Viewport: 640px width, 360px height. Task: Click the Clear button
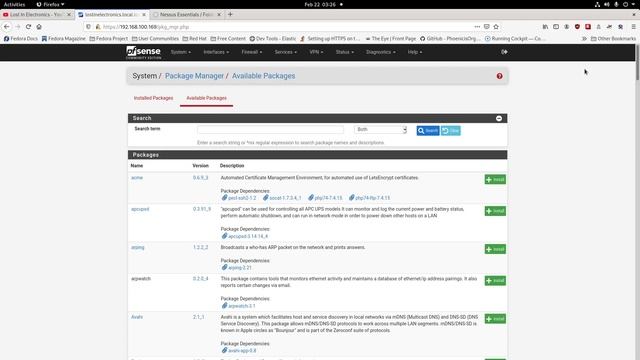click(x=451, y=131)
